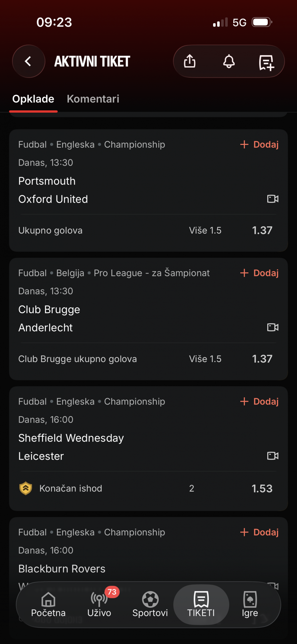The height and width of the screenshot is (644, 297).
Task: Tap the TIKETI navigation item
Action: click(201, 605)
